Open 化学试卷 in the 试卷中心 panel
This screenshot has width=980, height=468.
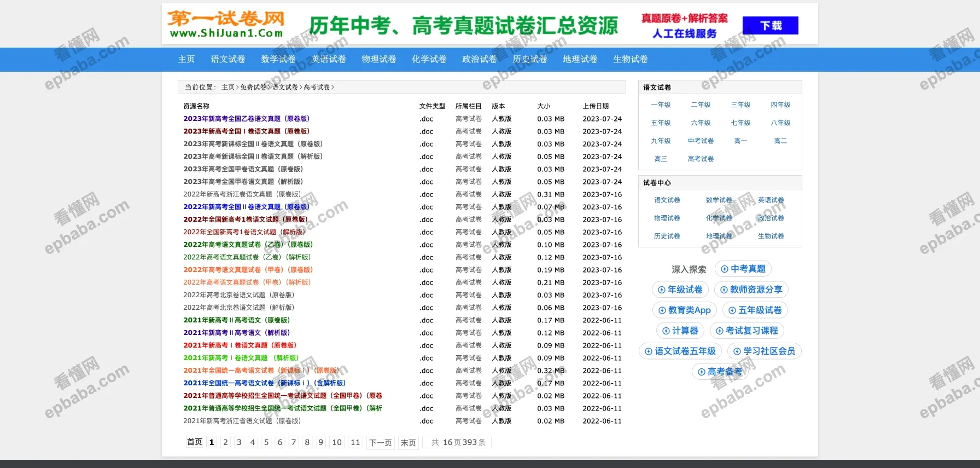tap(719, 218)
